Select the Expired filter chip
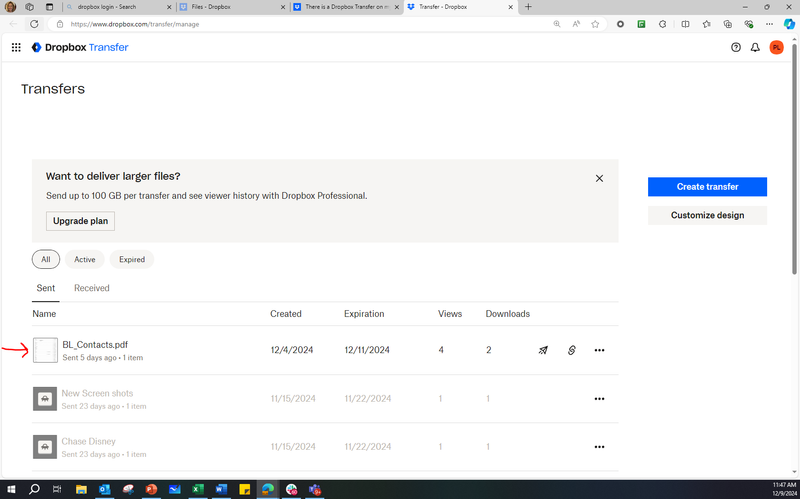This screenshot has width=800, height=499. pos(132,259)
